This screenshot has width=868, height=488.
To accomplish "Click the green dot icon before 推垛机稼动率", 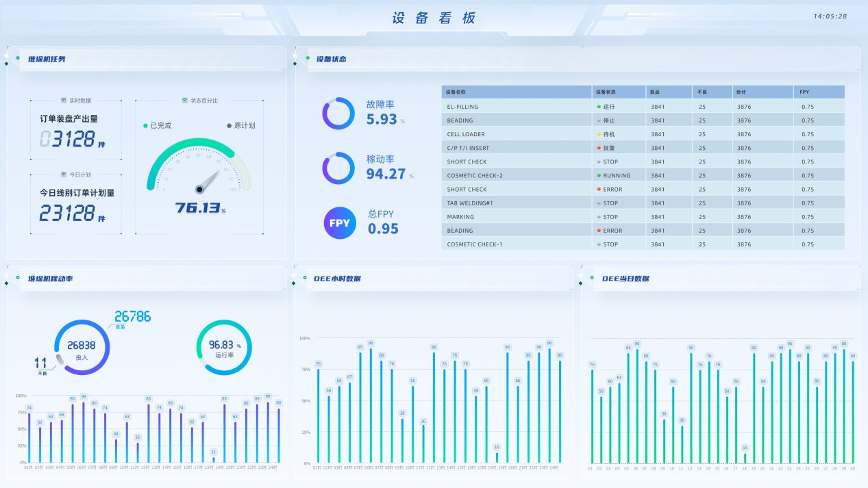I will click(x=17, y=278).
